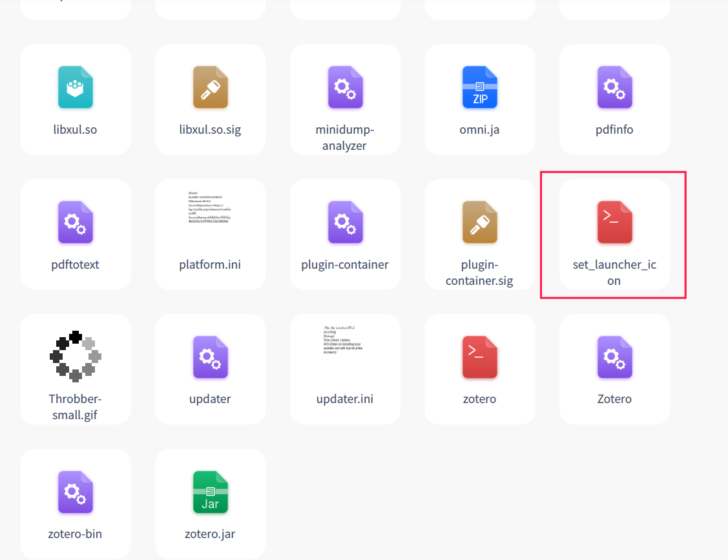Click the updater.ini text preview thumbnail

point(344,340)
